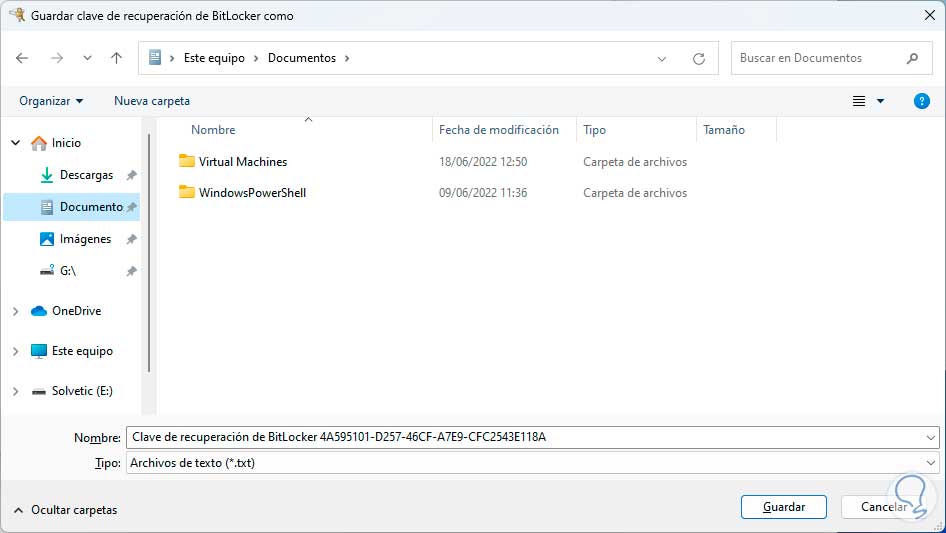
Task: Click the WindowsPowerShell folder icon
Action: coord(186,193)
